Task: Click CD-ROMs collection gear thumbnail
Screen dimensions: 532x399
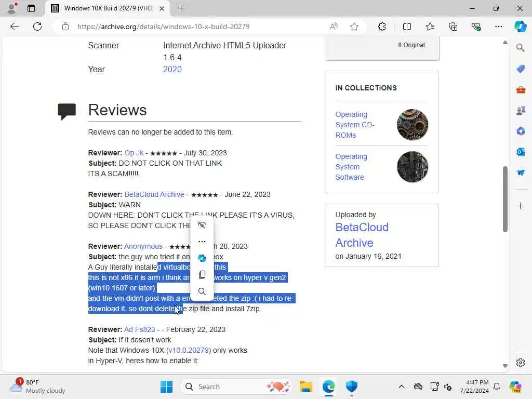Action: (x=413, y=125)
